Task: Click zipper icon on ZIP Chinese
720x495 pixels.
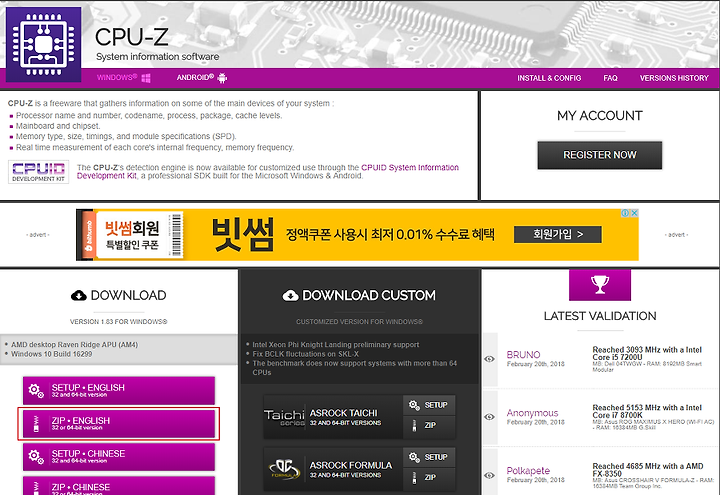Action: [x=36, y=488]
